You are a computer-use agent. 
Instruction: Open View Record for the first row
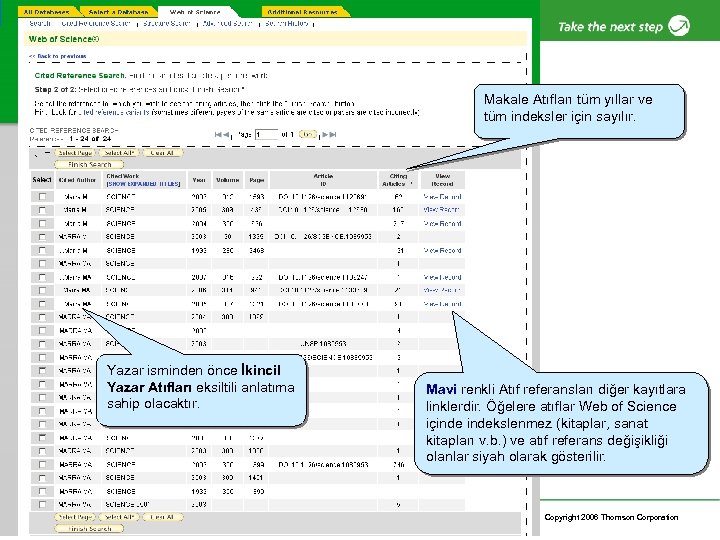coord(442,197)
